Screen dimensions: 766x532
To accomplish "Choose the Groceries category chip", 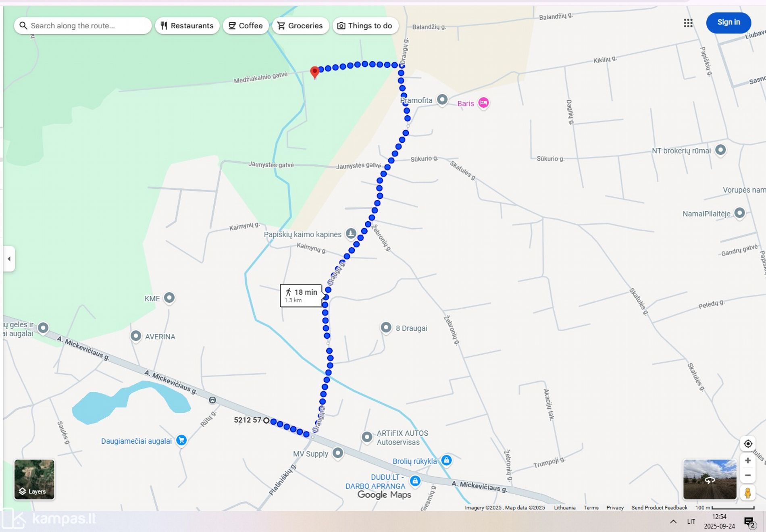I will click(x=300, y=26).
